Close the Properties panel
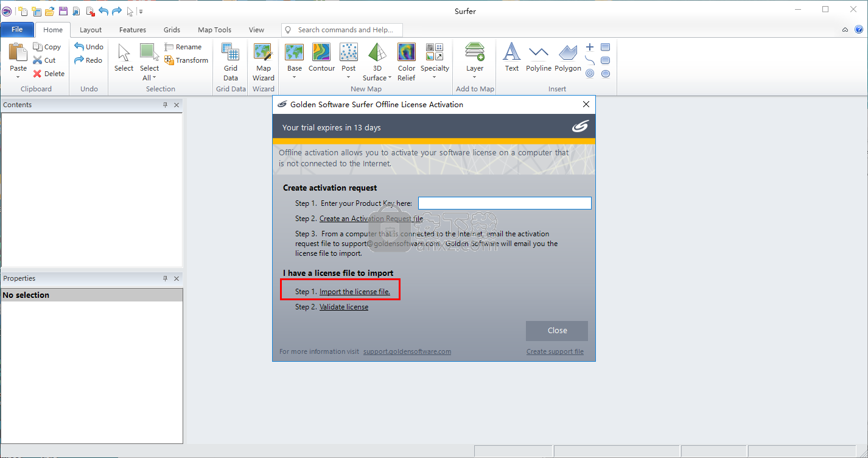 177,278
